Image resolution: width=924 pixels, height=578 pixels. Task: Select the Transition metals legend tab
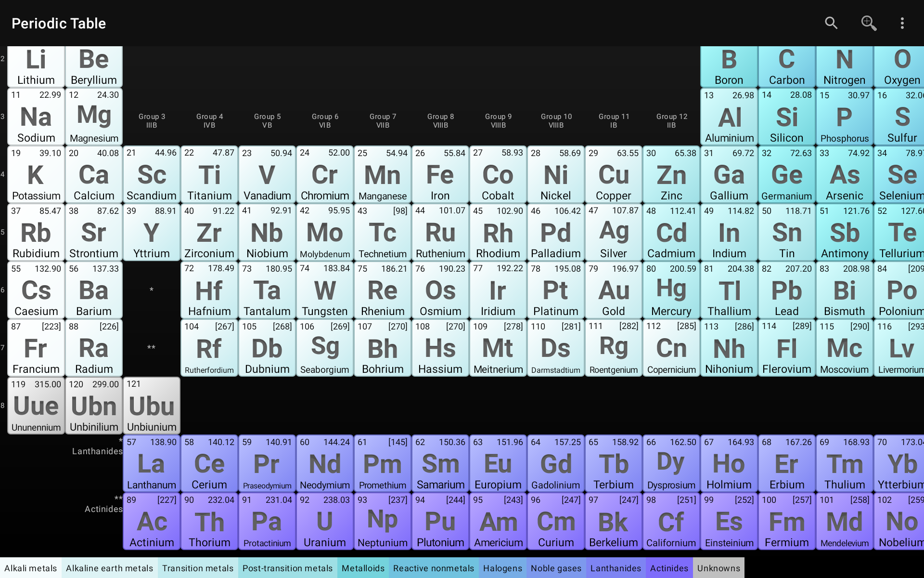(198, 568)
